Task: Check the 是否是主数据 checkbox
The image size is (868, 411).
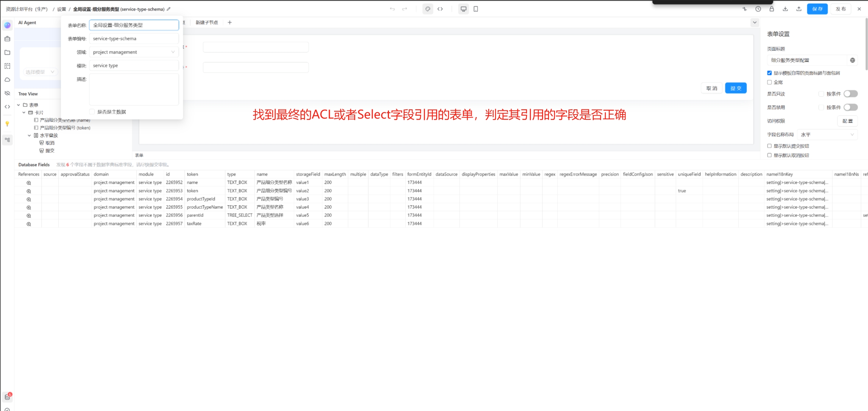Action: 92,112
